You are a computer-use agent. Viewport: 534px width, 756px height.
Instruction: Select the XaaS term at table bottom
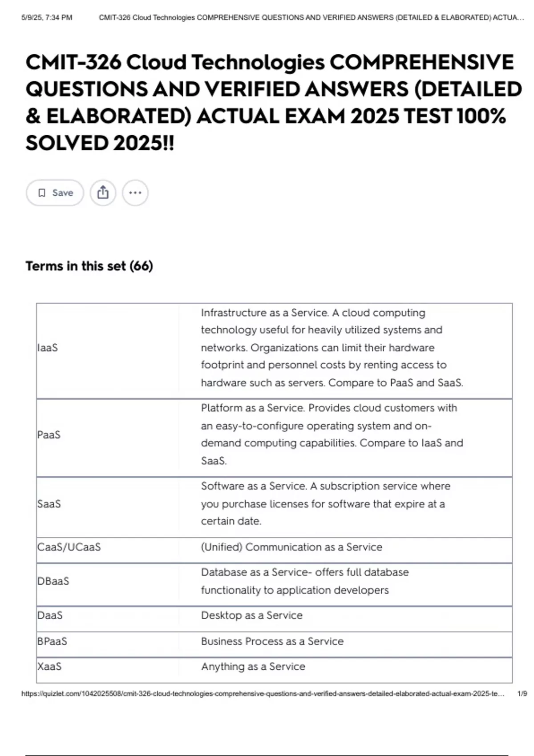49,667
